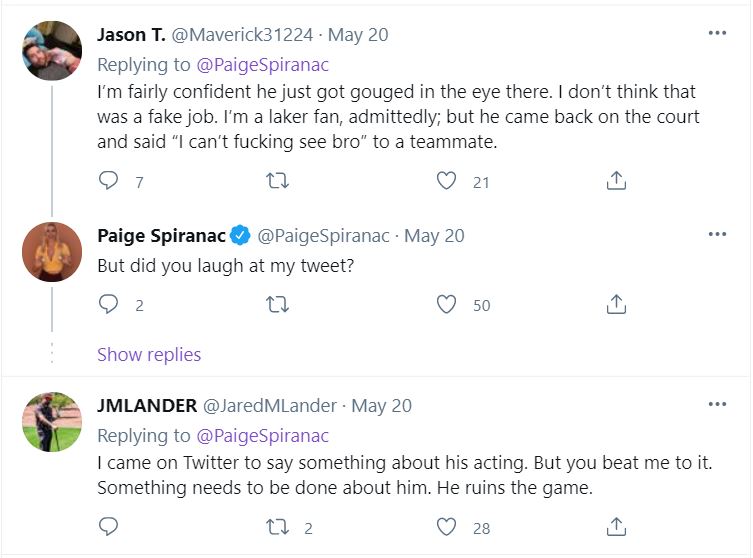753x558 pixels.
Task: Open the May 20 timestamp on Paige's tweet
Action: click(x=434, y=236)
